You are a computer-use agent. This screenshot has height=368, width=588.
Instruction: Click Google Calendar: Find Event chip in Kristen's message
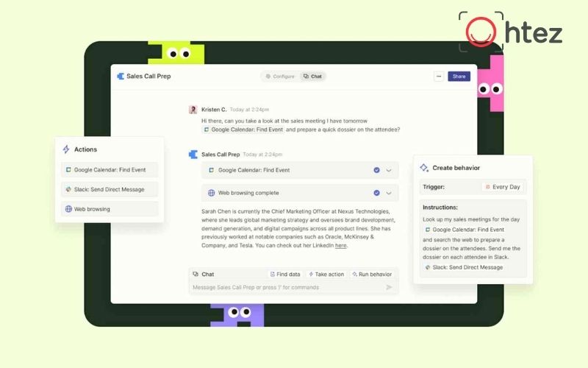point(243,130)
